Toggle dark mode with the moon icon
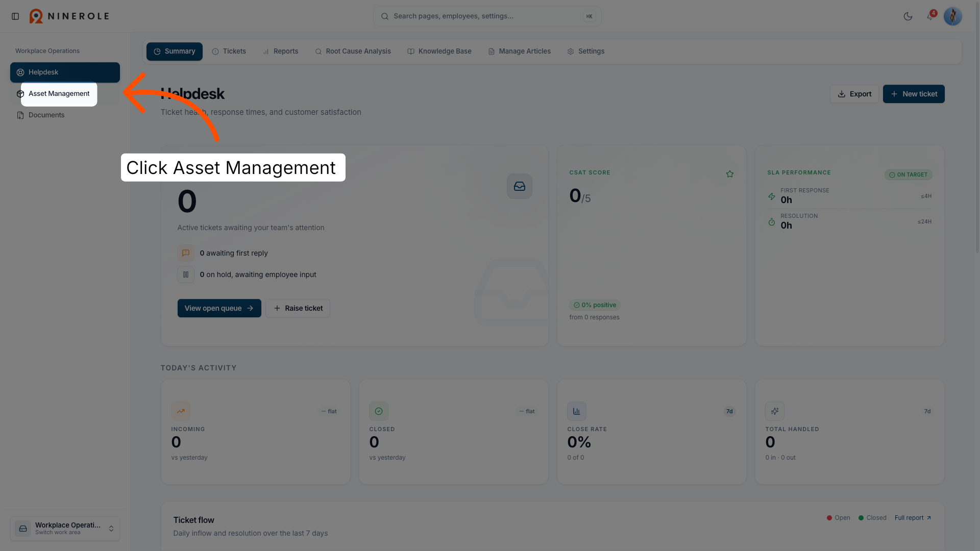Image resolution: width=980 pixels, height=551 pixels. tap(908, 16)
